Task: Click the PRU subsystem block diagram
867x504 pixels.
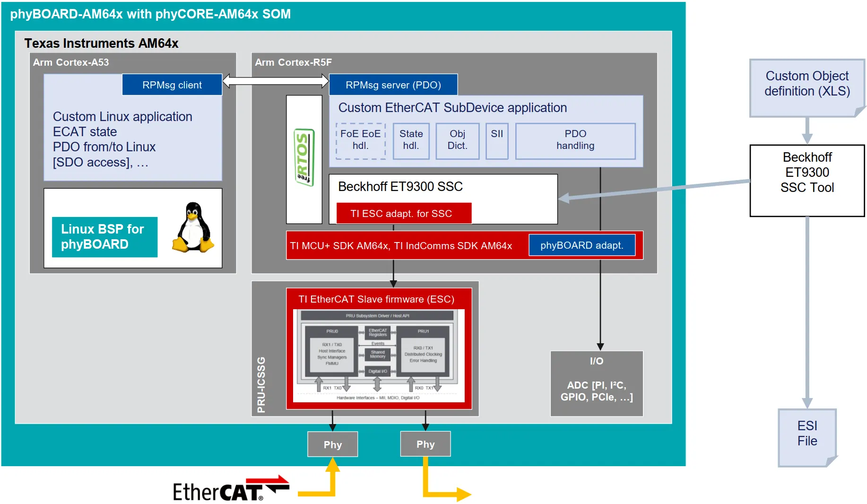Action: pos(378,356)
